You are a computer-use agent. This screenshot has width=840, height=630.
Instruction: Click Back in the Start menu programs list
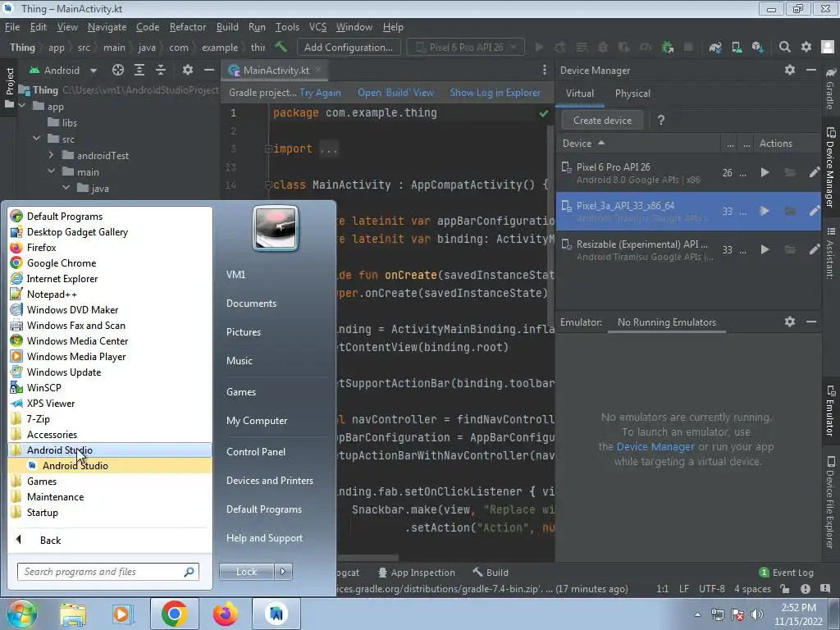50,540
